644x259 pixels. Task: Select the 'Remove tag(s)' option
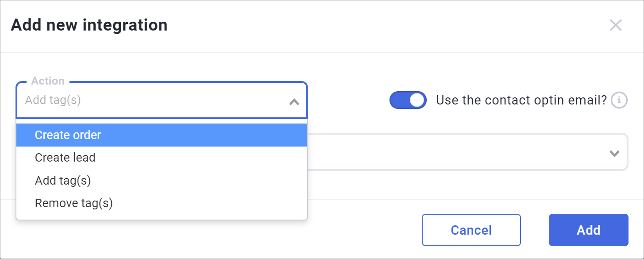pyautogui.click(x=74, y=203)
